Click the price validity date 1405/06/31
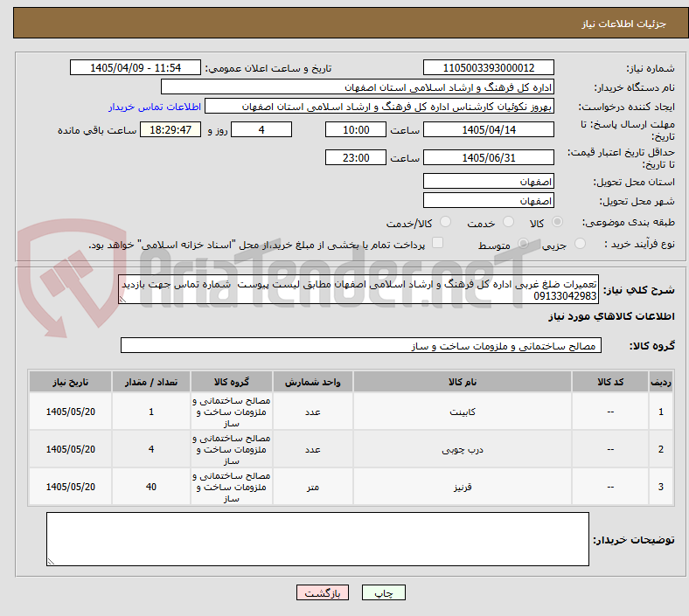The image size is (689, 616). coord(488,157)
